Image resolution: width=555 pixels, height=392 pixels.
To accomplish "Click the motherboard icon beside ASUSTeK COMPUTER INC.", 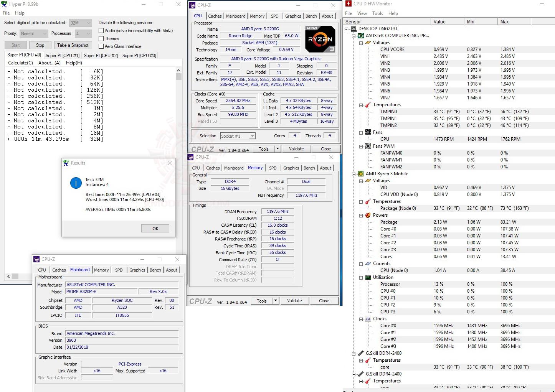I will coord(360,35).
